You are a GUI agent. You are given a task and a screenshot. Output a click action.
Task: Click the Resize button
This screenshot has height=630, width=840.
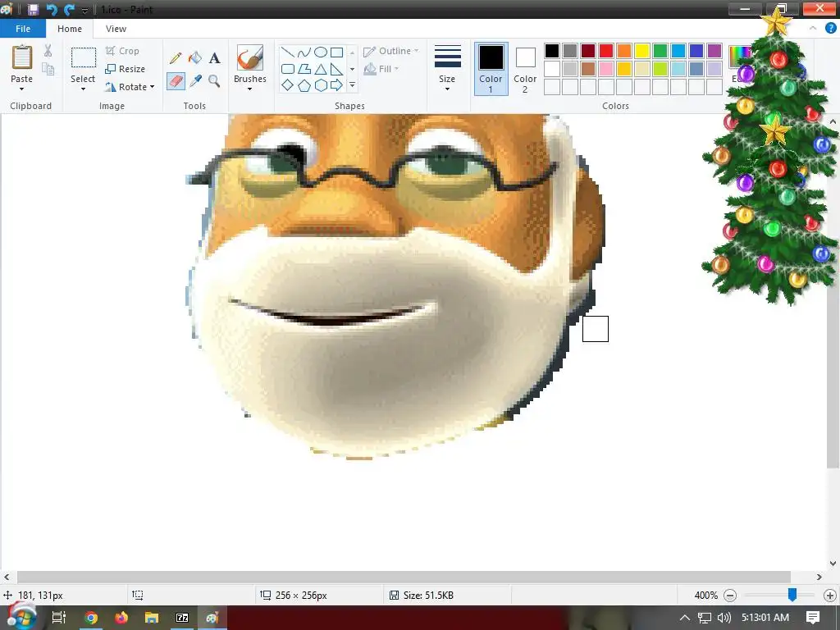coord(126,69)
